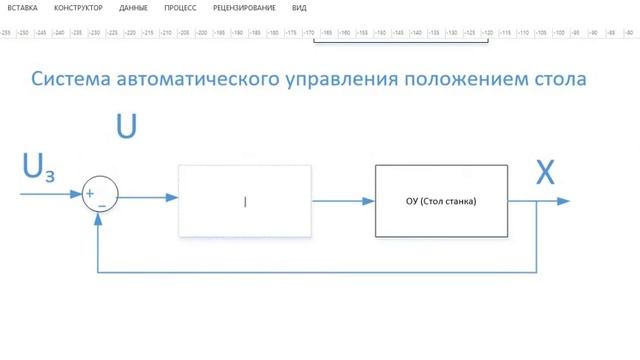The image size is (640, 360).
Task: Select the U label above the junction
Action: (127, 126)
